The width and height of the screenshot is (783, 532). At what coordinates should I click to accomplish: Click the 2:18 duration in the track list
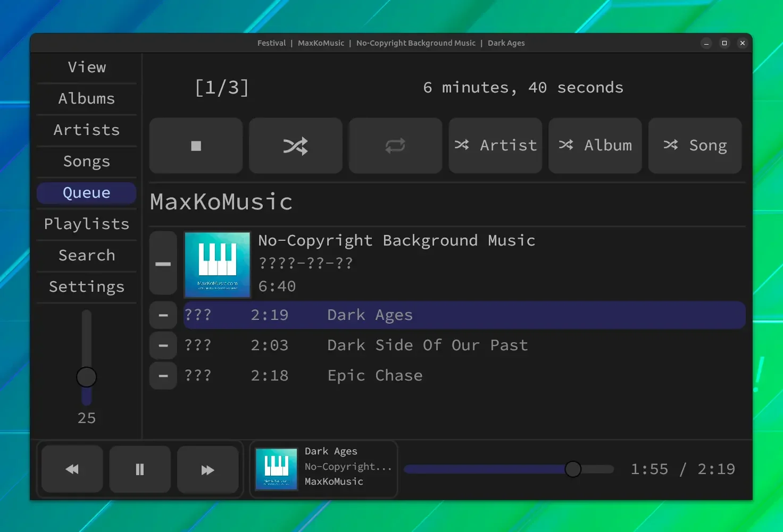click(x=270, y=376)
